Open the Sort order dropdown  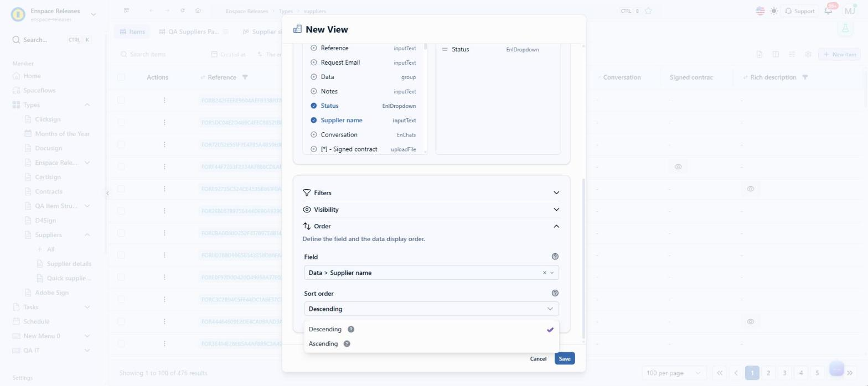[x=431, y=309]
